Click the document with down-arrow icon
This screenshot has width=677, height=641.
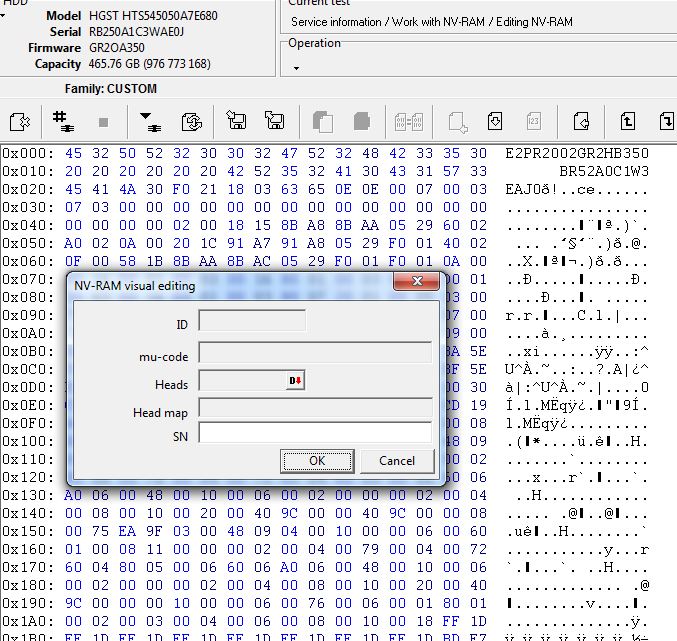coord(495,121)
